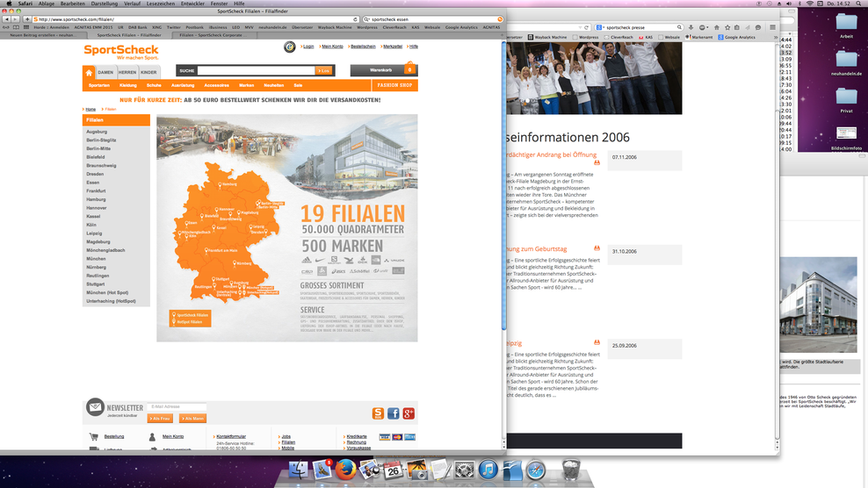The image size is (868, 488).
Task: Switch to 'Neuen Beitrag erstellen' Safari tab
Action: (x=43, y=35)
